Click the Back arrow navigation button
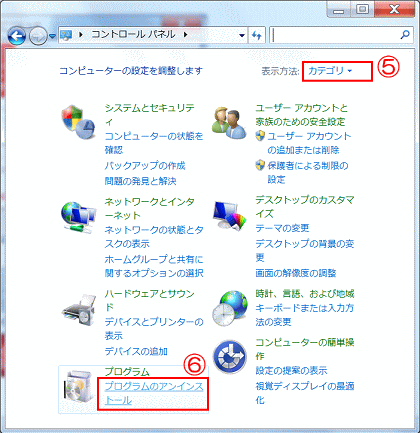Viewport: 420px width, 433px height. click(x=17, y=36)
